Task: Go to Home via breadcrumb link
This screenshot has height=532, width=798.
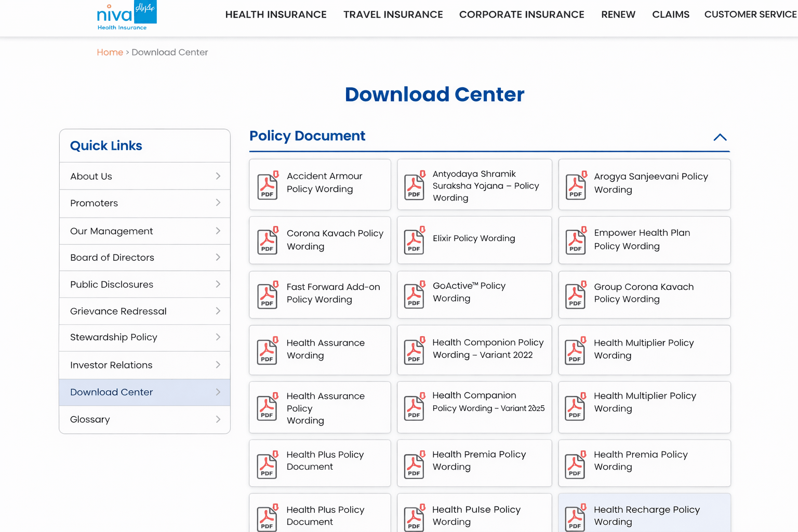Action: 110,52
